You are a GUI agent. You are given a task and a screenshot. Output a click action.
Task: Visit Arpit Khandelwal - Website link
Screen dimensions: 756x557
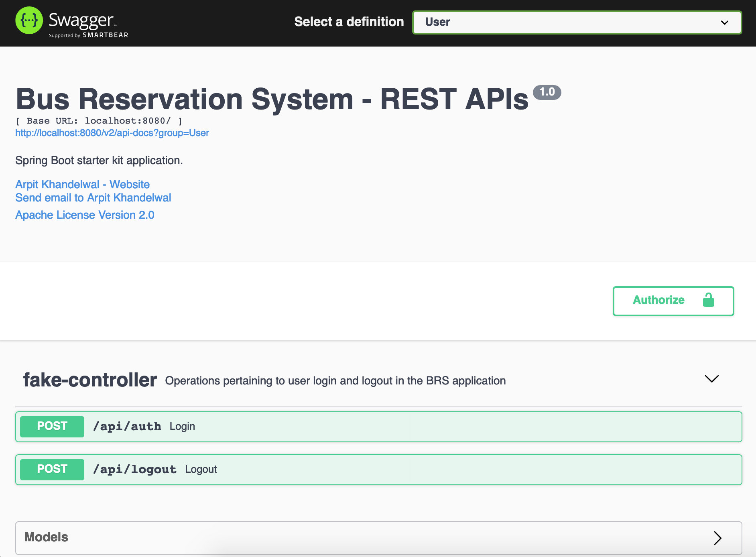click(82, 184)
